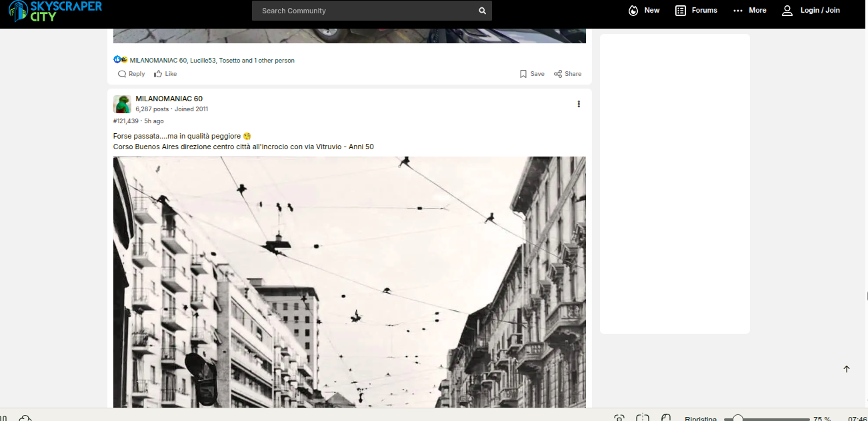Open the MILANOMANIAC 60 username link
The height and width of the screenshot is (421, 868).
click(x=169, y=99)
